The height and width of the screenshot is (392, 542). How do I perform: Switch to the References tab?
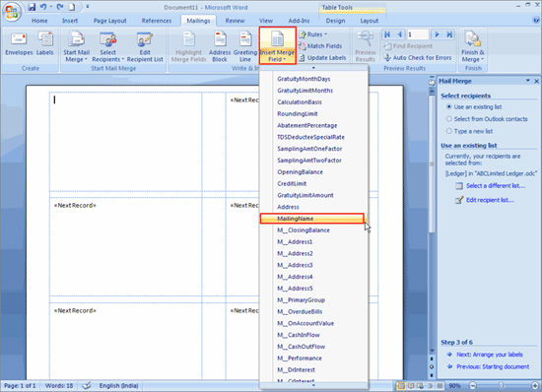point(157,21)
